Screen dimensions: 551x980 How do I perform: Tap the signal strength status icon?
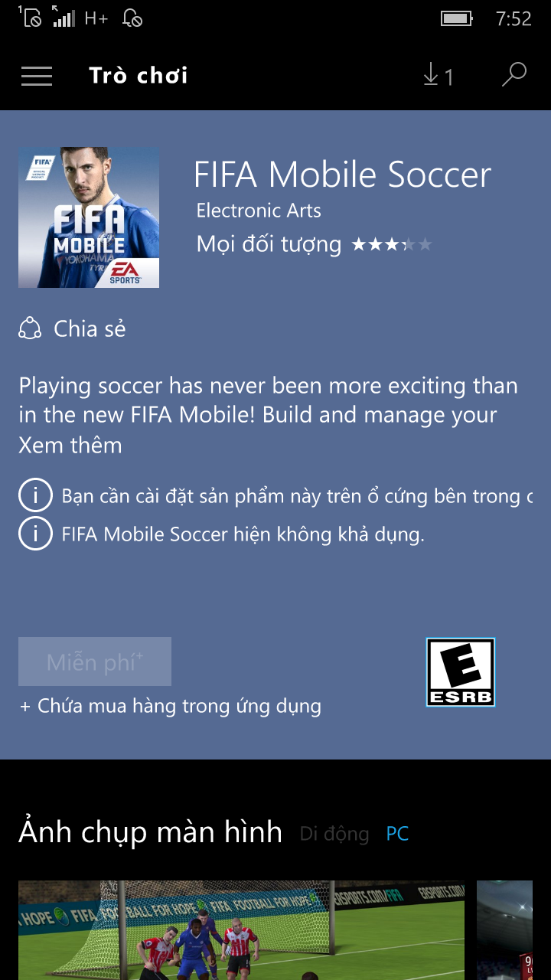pyautogui.click(x=63, y=16)
